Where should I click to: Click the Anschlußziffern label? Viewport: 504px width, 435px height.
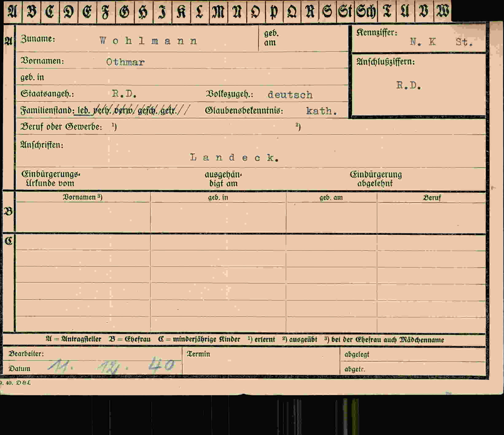pyautogui.click(x=385, y=62)
